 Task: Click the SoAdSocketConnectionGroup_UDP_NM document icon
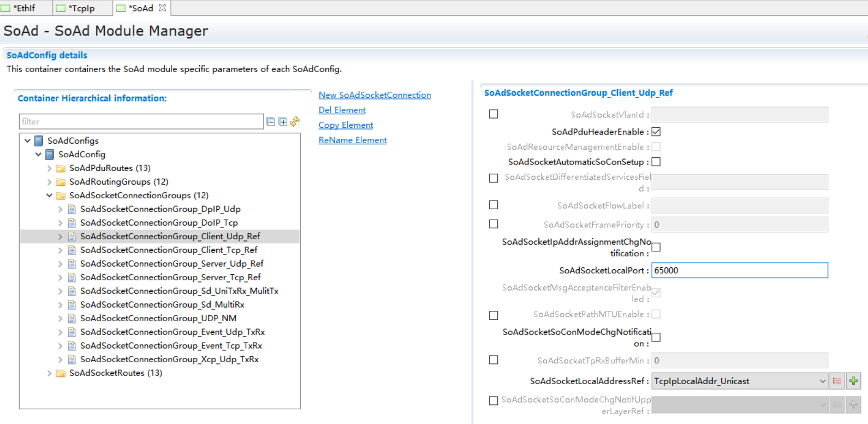pos(72,319)
